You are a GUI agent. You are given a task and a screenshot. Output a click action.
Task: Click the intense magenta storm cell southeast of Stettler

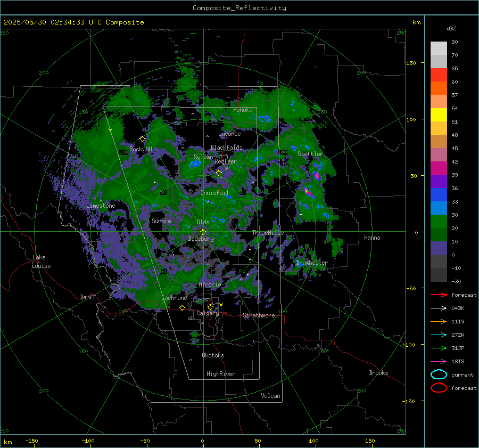[x=317, y=175]
